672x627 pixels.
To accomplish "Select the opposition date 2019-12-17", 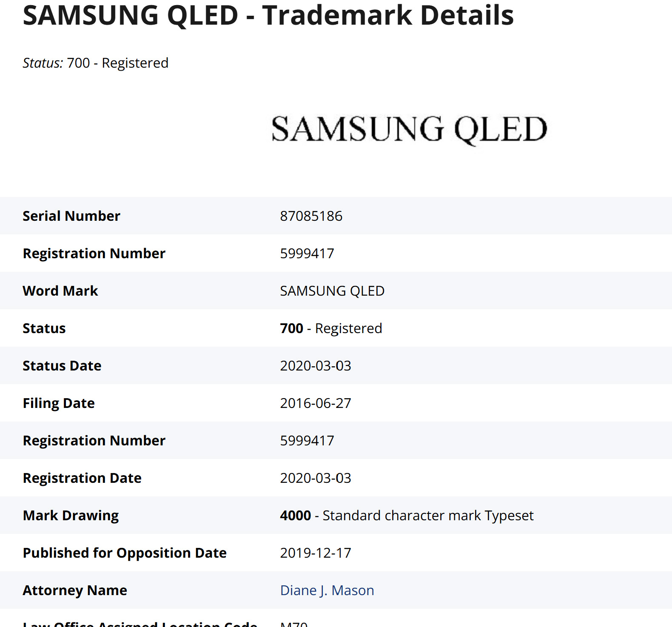I will click(x=315, y=553).
